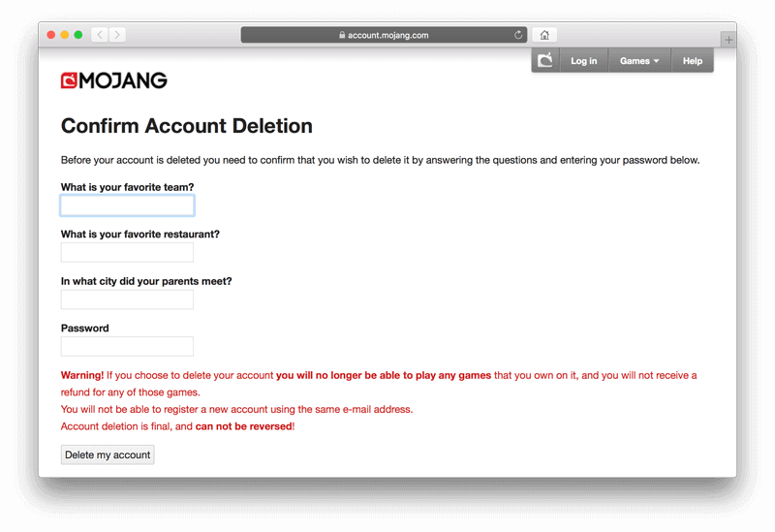775x532 pixels.
Task: Click the green full-screen window button
Action: tap(78, 35)
